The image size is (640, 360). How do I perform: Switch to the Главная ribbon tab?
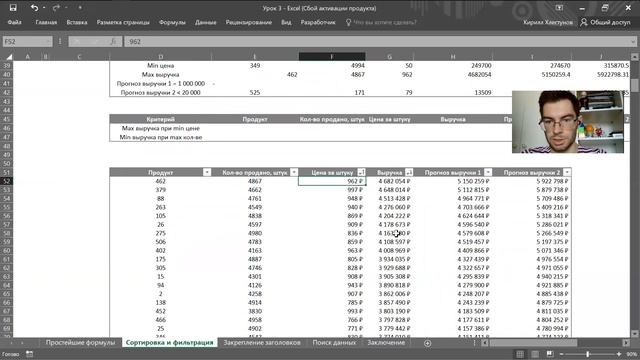pos(46,22)
